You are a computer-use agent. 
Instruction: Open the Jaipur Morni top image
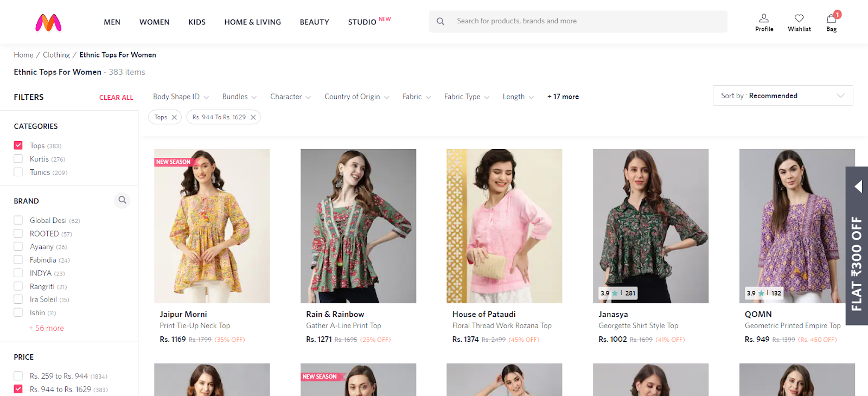click(x=212, y=226)
